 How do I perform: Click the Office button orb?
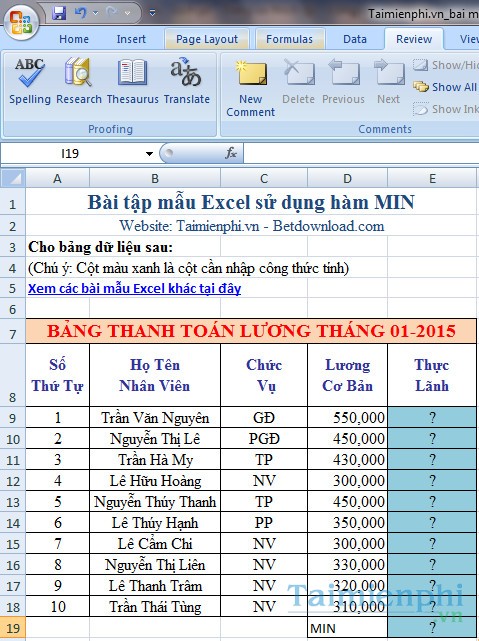pyautogui.click(x=22, y=21)
